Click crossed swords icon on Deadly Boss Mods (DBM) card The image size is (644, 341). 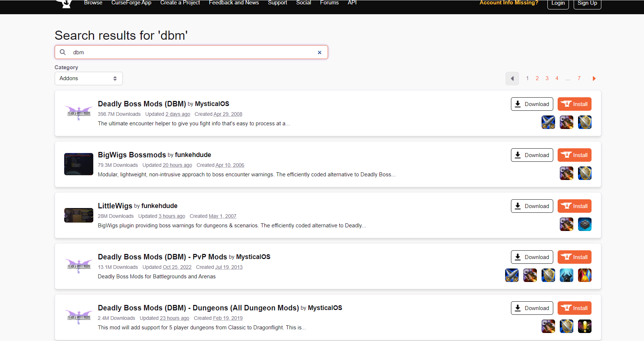pyautogui.click(x=548, y=122)
